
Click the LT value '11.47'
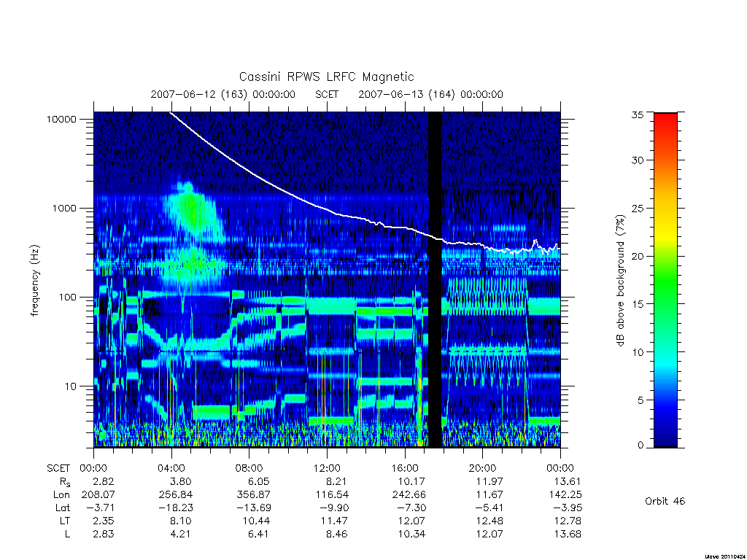pos(334,521)
